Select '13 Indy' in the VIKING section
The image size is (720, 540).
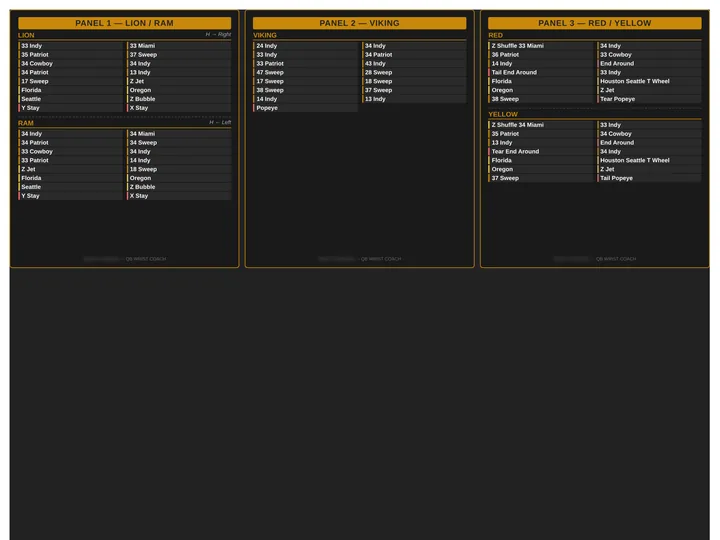(414, 99)
